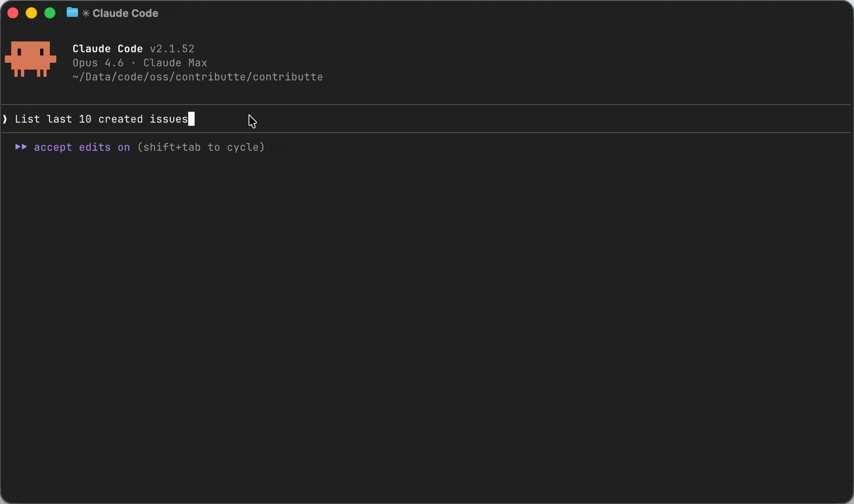Image resolution: width=854 pixels, height=504 pixels.
Task: Click the double-arrow accept edits icon
Action: 21,147
